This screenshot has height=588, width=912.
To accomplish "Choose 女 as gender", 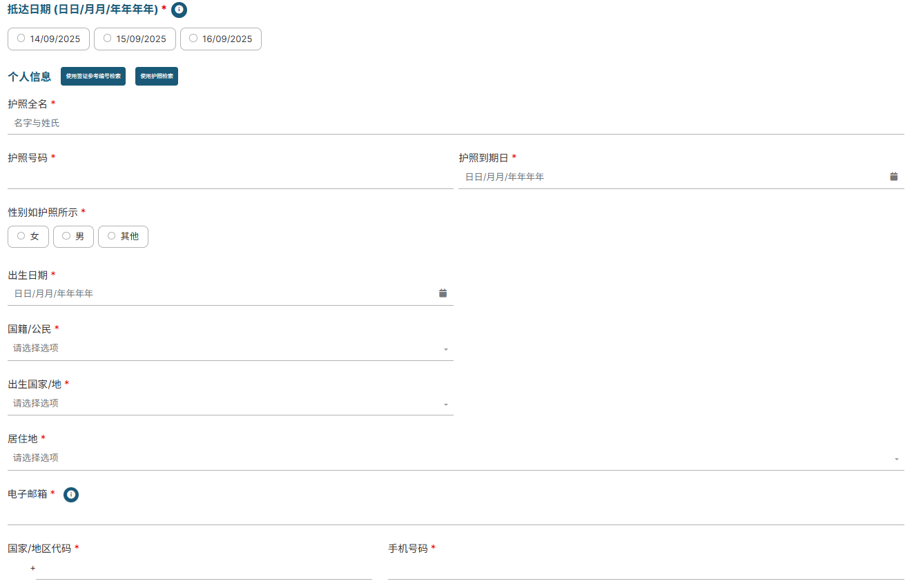I will 28,237.
